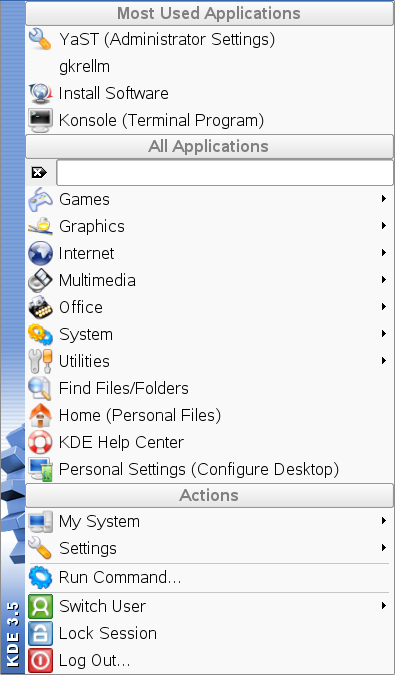This screenshot has height=675, width=395.
Task: Open Konsole (Terminal Program) entry
Action: click(x=210, y=120)
